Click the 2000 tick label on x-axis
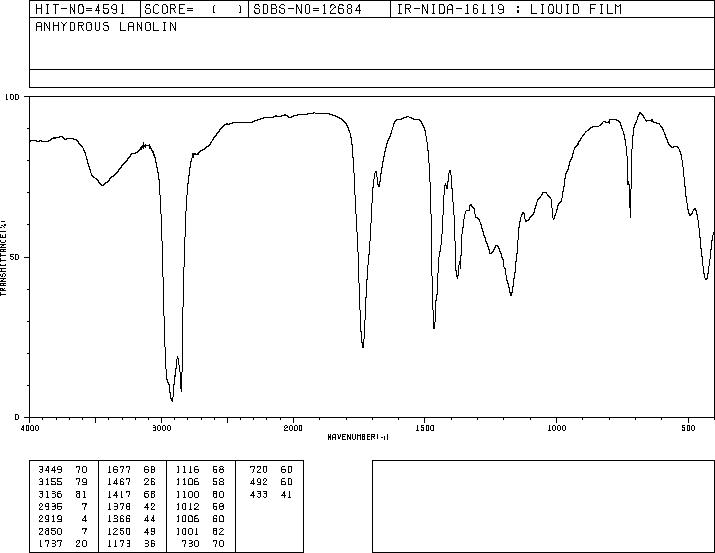The width and height of the screenshot is (715, 553). [293, 428]
